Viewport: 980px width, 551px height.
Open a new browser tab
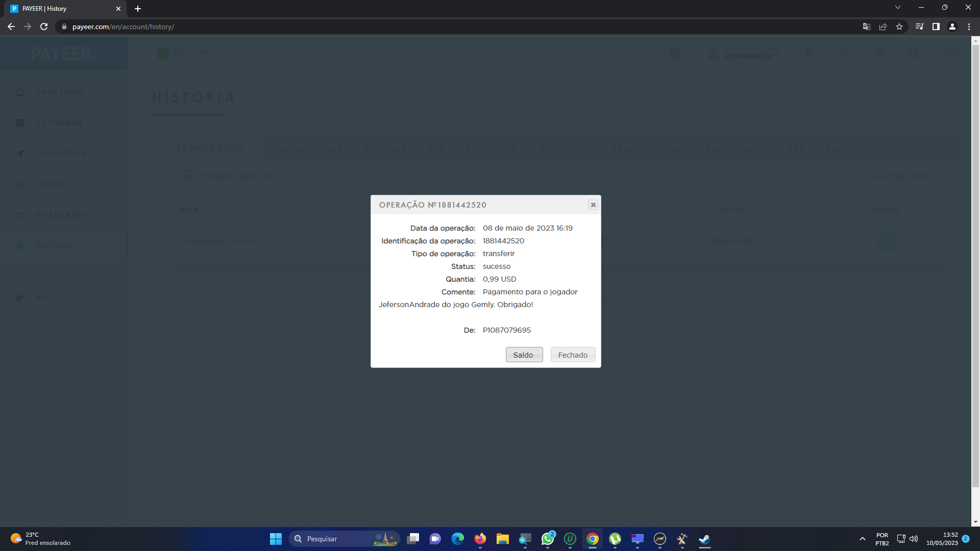coord(138,9)
